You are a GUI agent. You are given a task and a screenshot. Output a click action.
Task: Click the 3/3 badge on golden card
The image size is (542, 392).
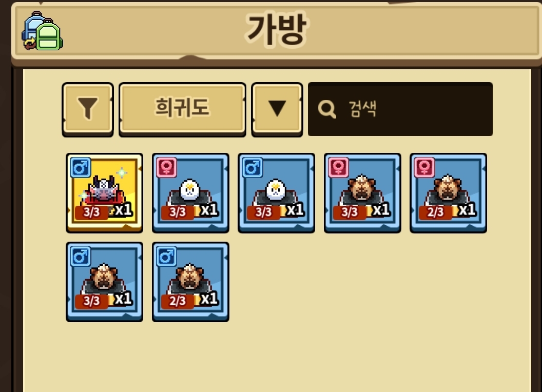[91, 212]
